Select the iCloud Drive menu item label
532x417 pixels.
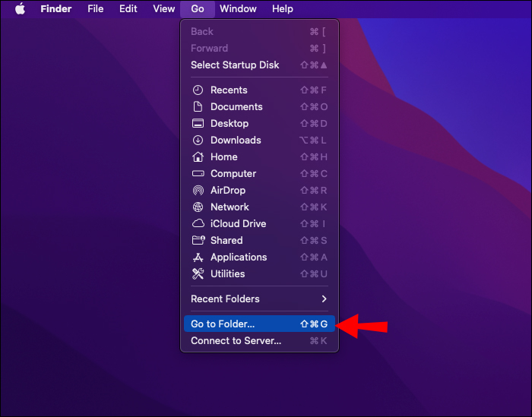(238, 223)
